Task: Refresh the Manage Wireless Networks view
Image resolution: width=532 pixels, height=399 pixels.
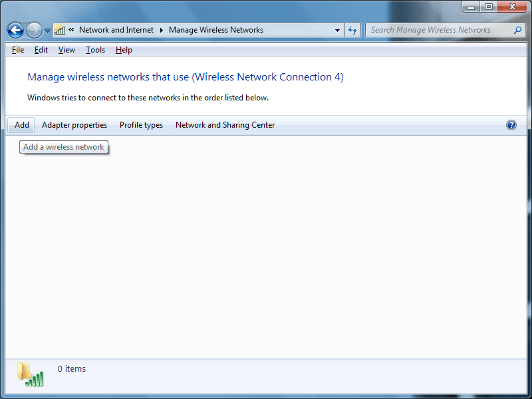Action: 352,30
